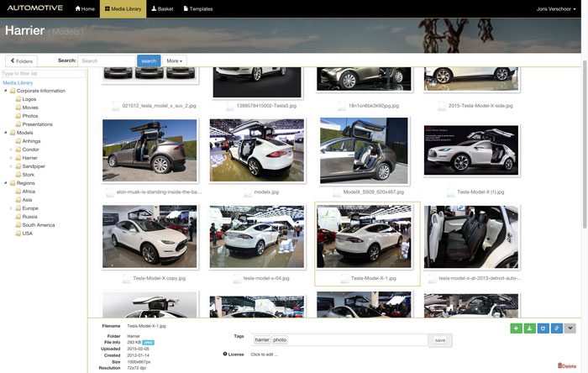Select the Africa folder
The image size is (588, 373).
(x=29, y=192)
